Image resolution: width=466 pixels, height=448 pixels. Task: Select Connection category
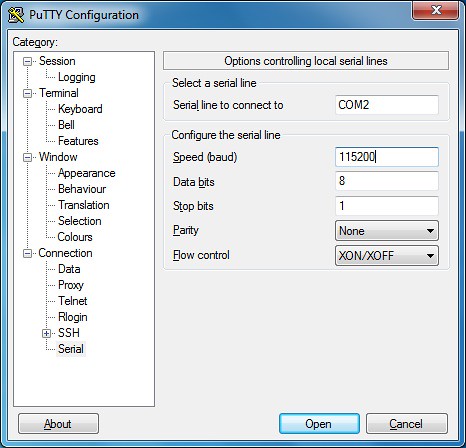pos(65,253)
